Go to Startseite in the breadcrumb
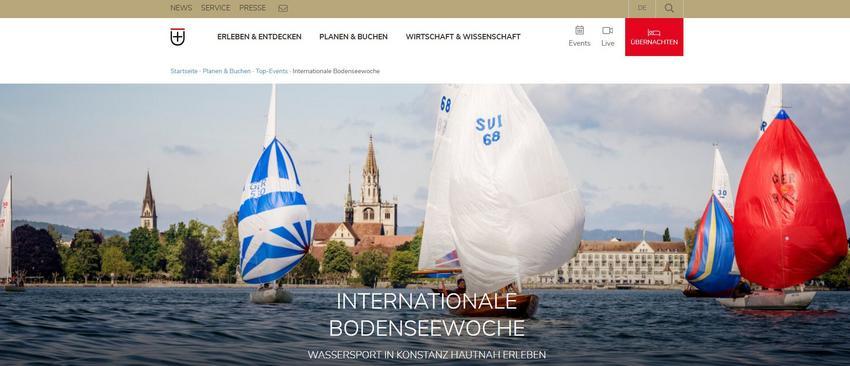The width and height of the screenshot is (850, 366). (x=184, y=71)
